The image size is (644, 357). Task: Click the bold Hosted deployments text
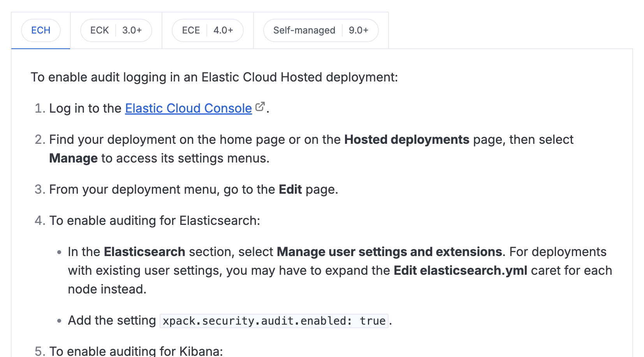click(406, 140)
